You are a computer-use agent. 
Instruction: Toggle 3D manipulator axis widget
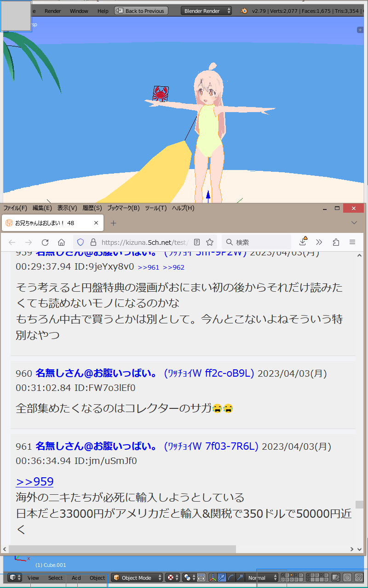pos(213,577)
